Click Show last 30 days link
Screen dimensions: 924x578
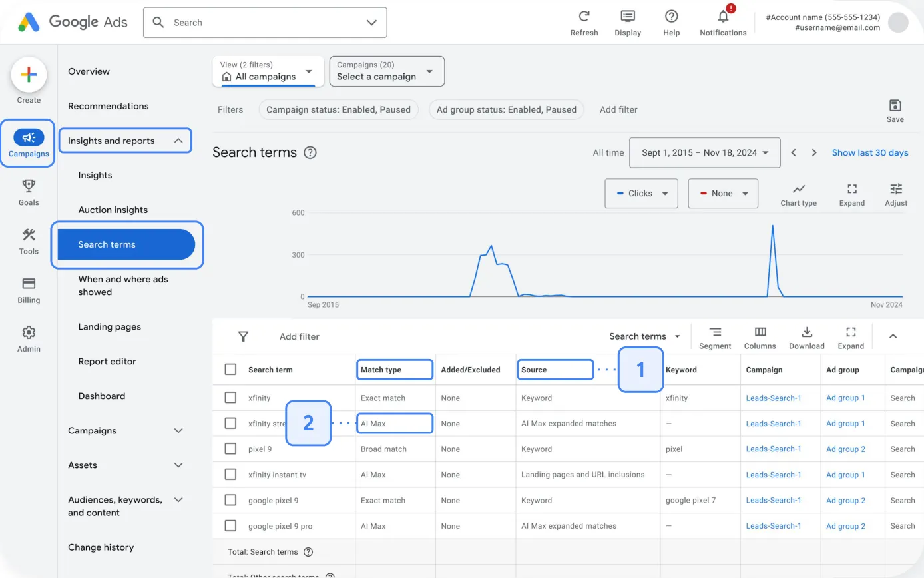(870, 152)
